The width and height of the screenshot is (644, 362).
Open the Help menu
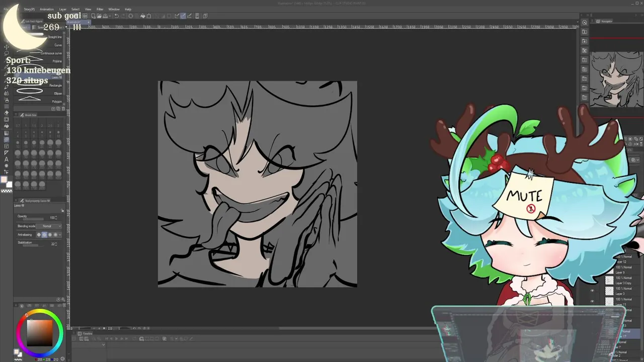click(128, 9)
